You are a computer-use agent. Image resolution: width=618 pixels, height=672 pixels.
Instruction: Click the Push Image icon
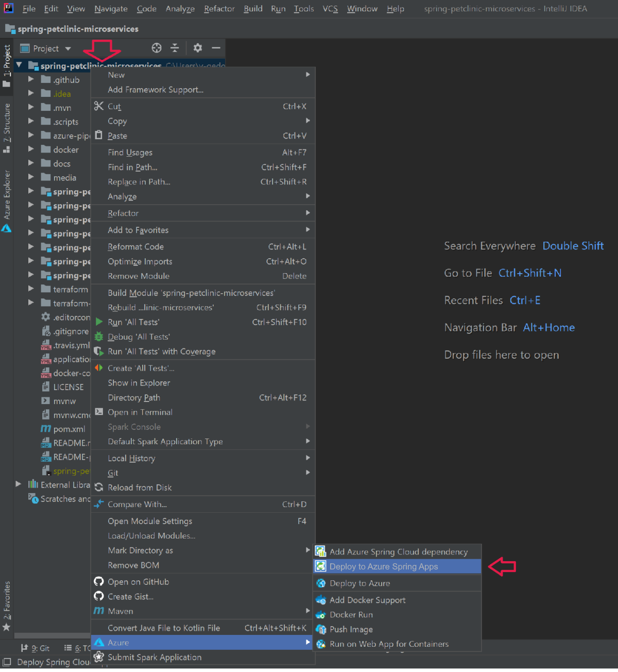tap(321, 629)
